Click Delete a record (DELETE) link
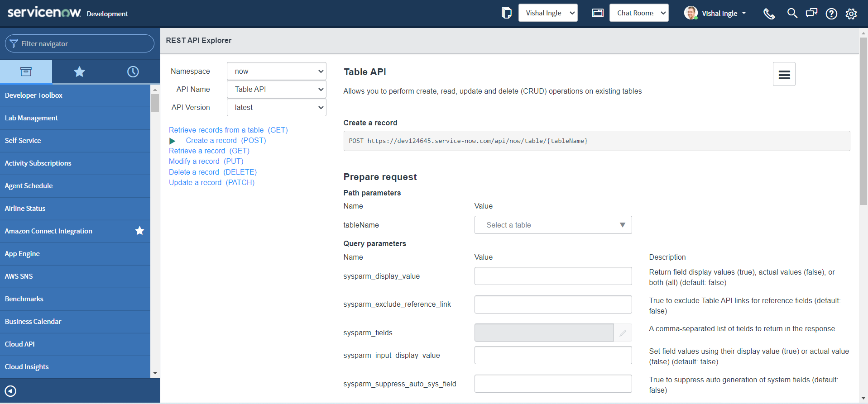 coord(213,172)
